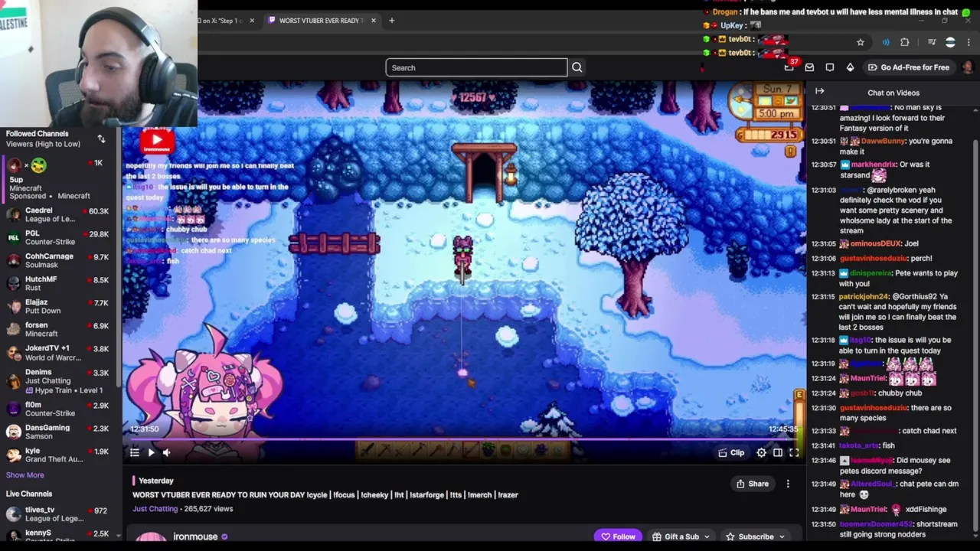Open Caedrel channel in sidebar
Viewport: 980px width, 551px height.
59,214
